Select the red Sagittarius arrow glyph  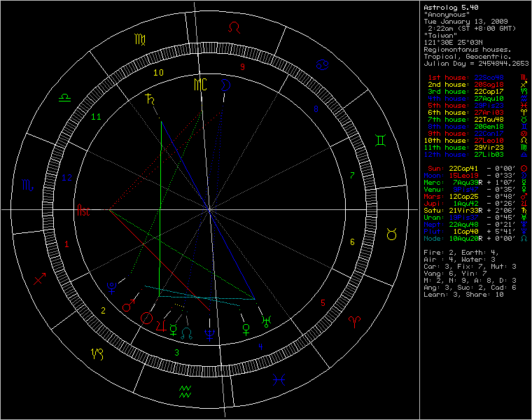[40, 279]
